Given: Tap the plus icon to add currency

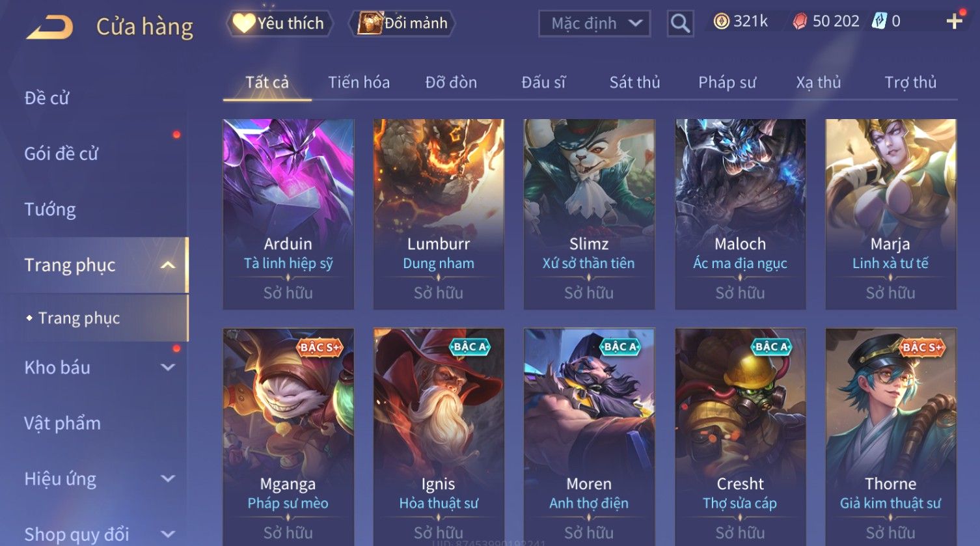Looking at the screenshot, I should click(954, 22).
